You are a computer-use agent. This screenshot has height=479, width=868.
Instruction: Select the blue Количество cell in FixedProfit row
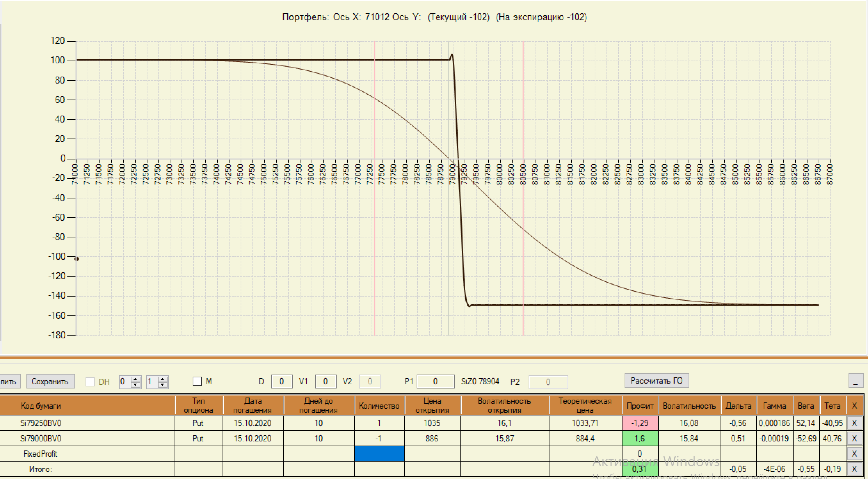click(x=379, y=454)
